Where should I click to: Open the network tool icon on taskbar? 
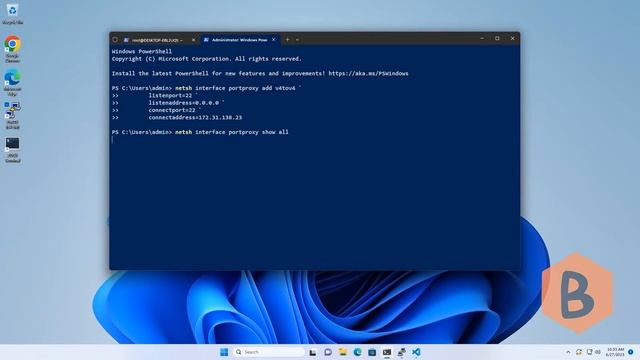(x=402, y=352)
